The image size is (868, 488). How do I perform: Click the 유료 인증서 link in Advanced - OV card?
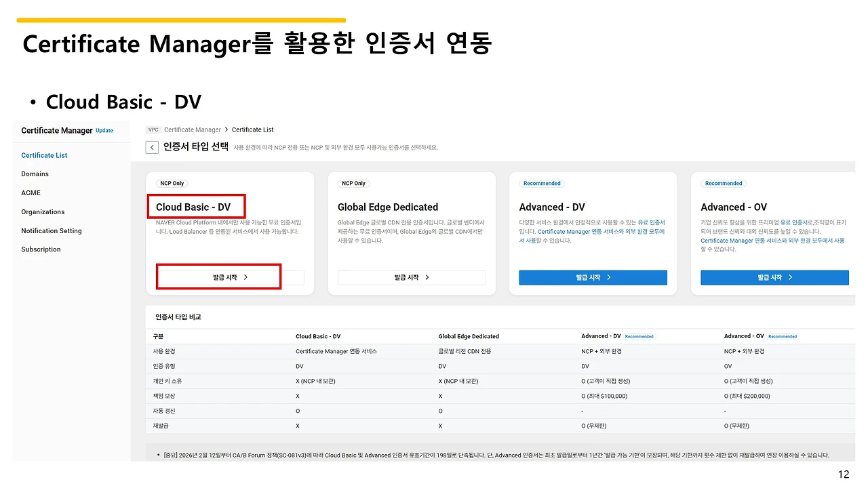pos(794,222)
